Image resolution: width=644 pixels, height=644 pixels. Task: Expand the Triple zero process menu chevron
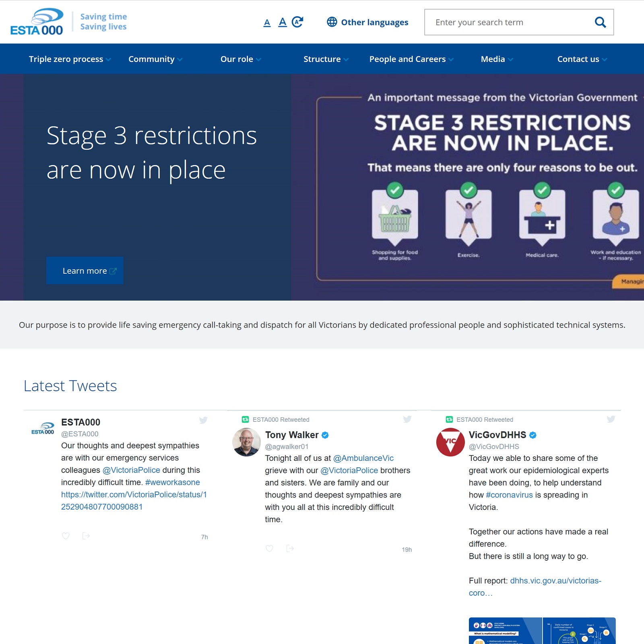click(x=108, y=60)
